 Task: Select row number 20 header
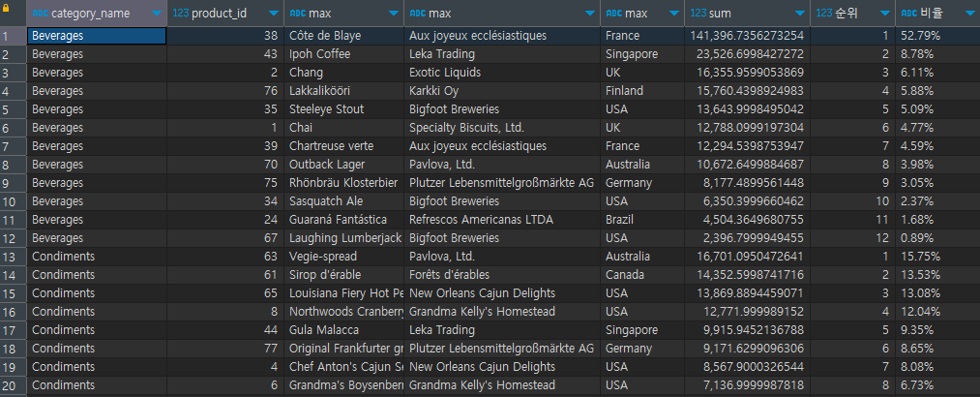click(14, 385)
